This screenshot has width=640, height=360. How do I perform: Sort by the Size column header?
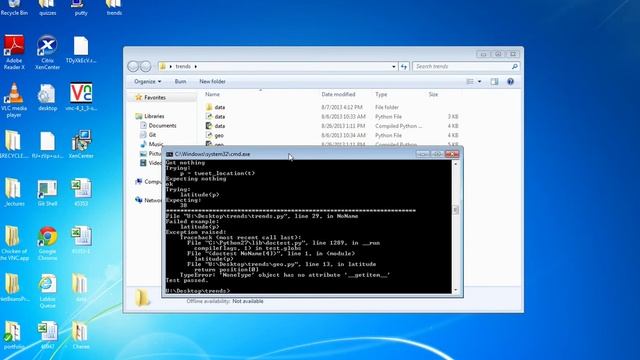(433, 94)
